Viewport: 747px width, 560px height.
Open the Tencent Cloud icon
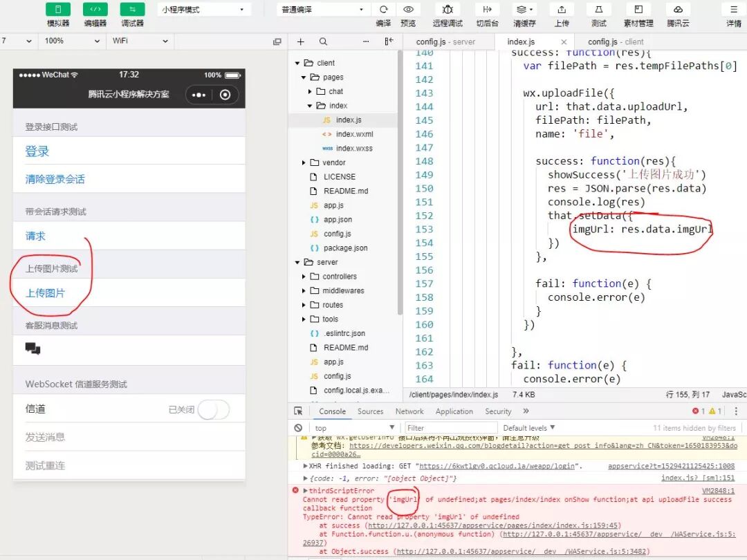coord(678,10)
